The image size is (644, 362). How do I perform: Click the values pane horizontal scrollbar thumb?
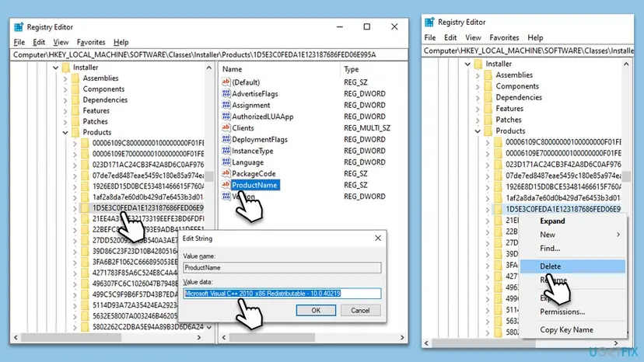click(272, 337)
